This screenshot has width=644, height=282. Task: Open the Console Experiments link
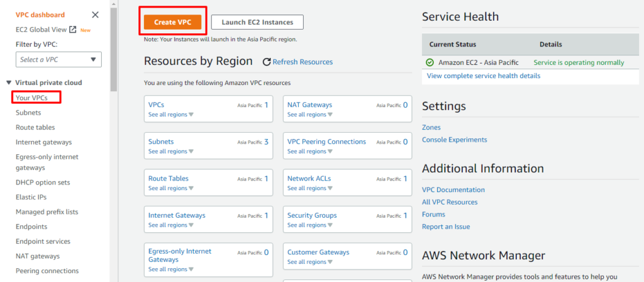[455, 140]
